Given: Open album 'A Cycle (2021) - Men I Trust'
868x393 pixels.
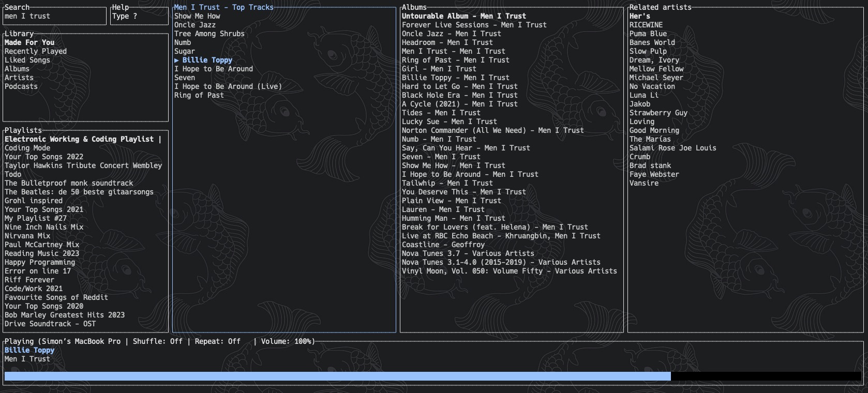Looking at the screenshot, I should coord(460,104).
